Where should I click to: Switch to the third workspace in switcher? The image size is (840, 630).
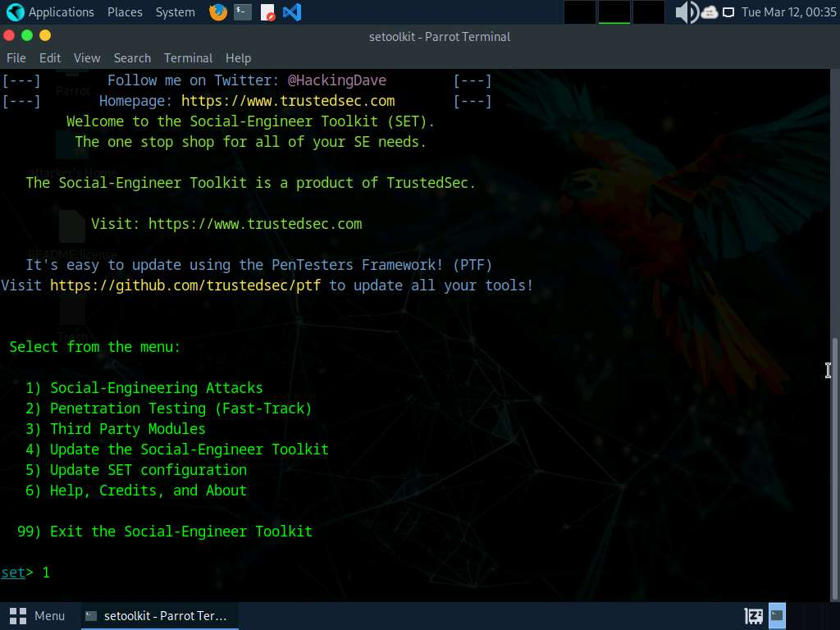648,12
